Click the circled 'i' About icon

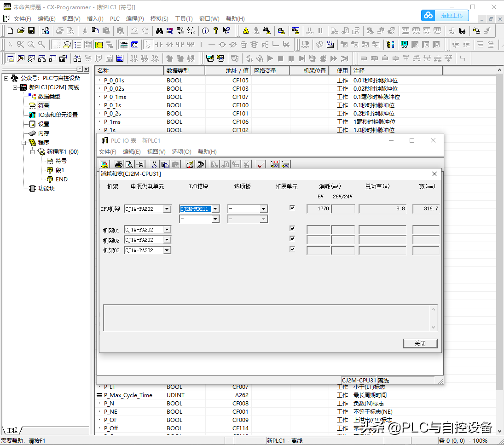coord(205,30)
